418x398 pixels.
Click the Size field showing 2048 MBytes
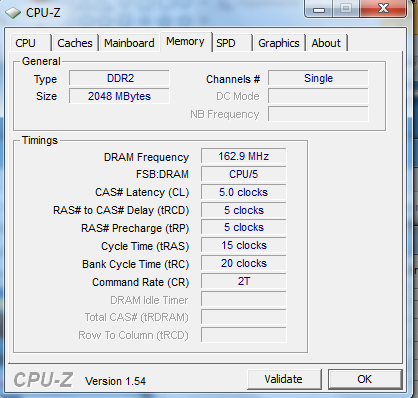[119, 96]
